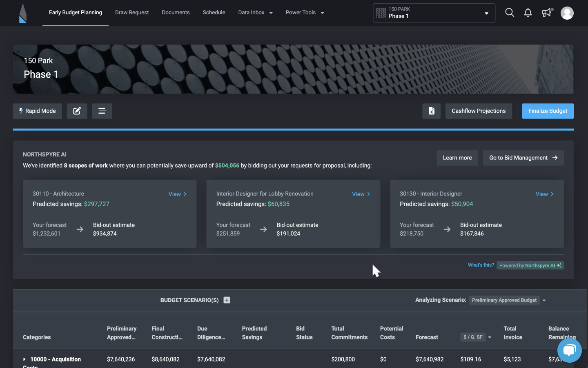Add a budget scenario plus icon
The height and width of the screenshot is (368, 588).
227,300
